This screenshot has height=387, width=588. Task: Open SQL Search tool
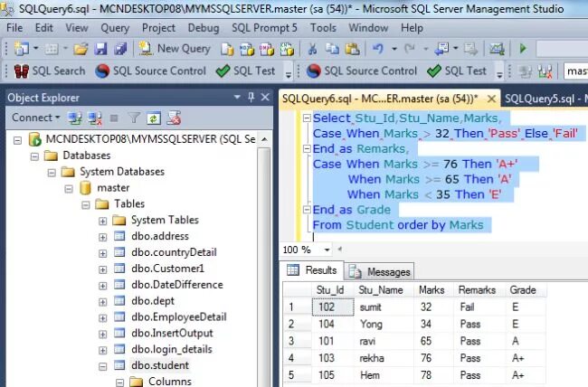pos(50,71)
